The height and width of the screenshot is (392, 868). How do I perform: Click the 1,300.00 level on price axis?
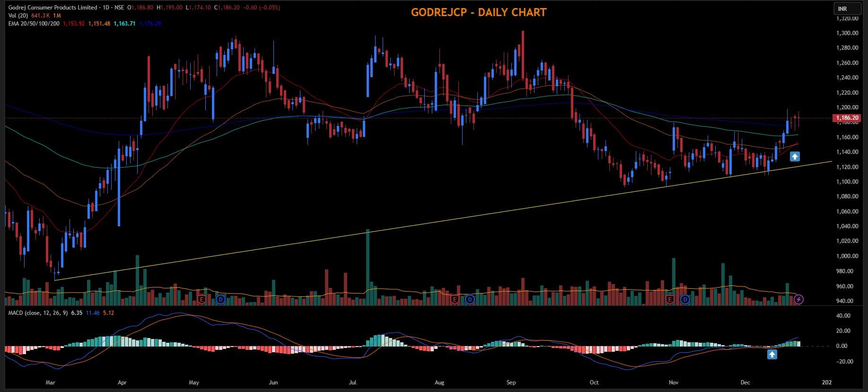[847, 33]
